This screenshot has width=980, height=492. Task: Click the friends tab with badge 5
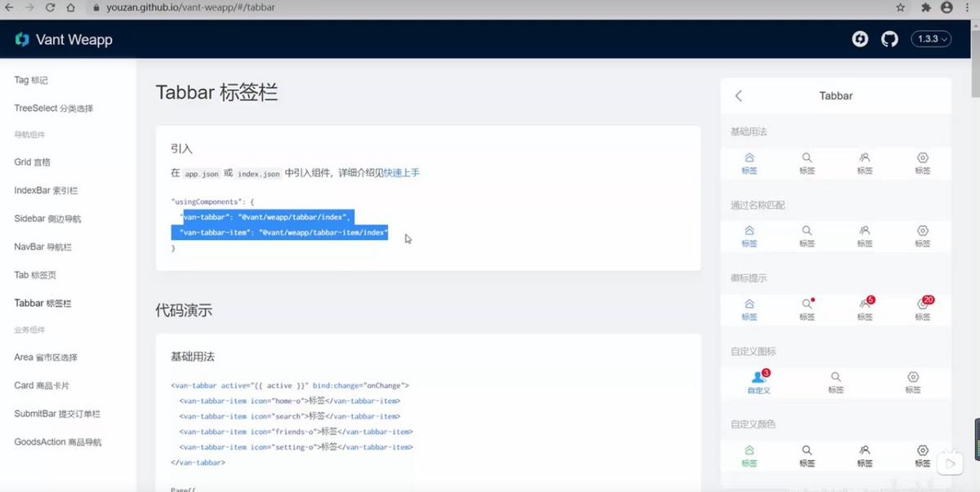point(865,308)
